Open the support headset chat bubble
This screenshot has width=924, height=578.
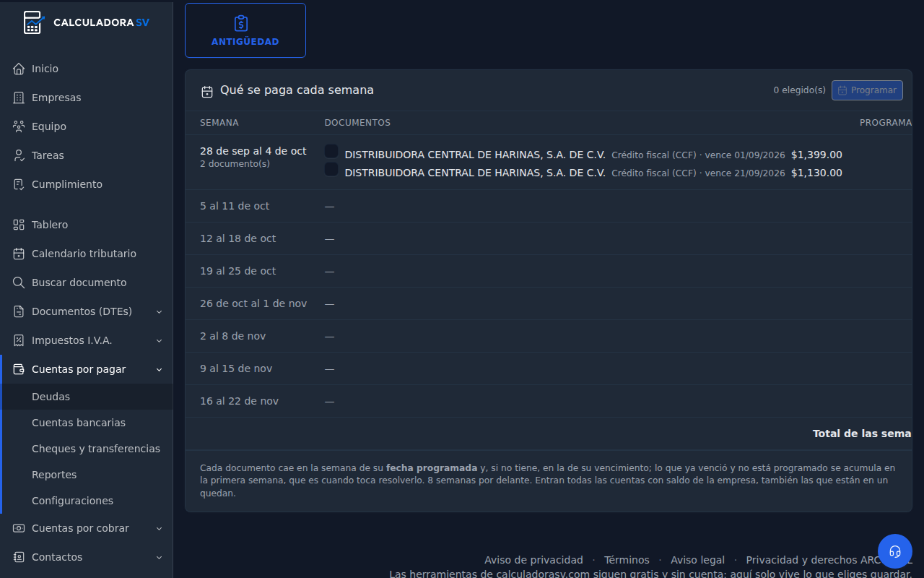895,551
